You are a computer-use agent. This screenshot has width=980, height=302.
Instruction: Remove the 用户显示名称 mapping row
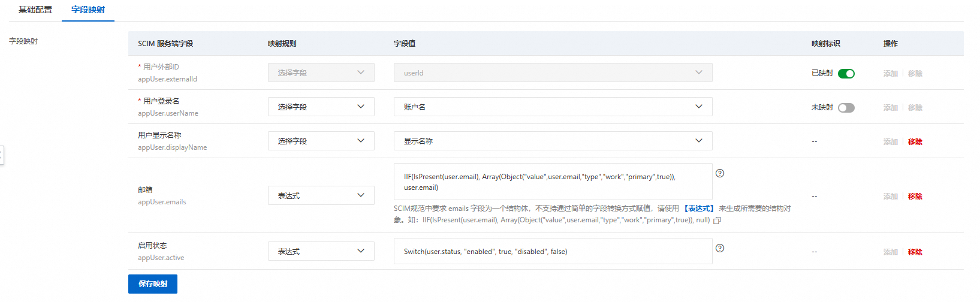pos(915,142)
